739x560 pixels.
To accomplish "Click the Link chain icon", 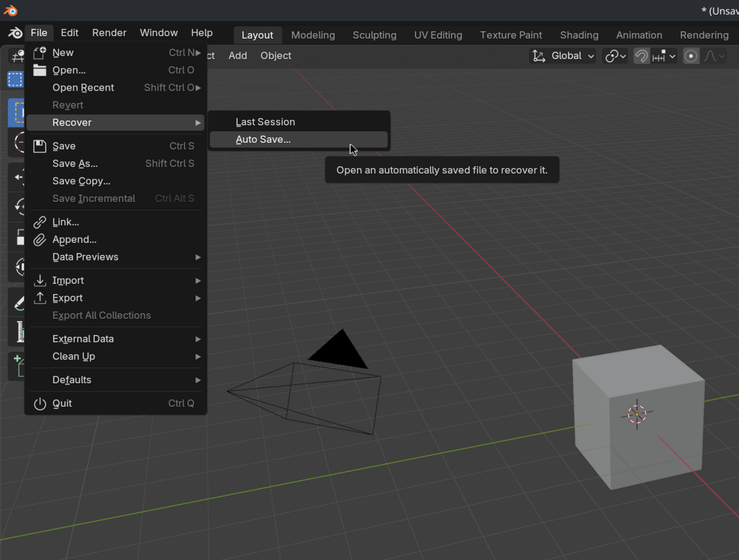I will 40,222.
